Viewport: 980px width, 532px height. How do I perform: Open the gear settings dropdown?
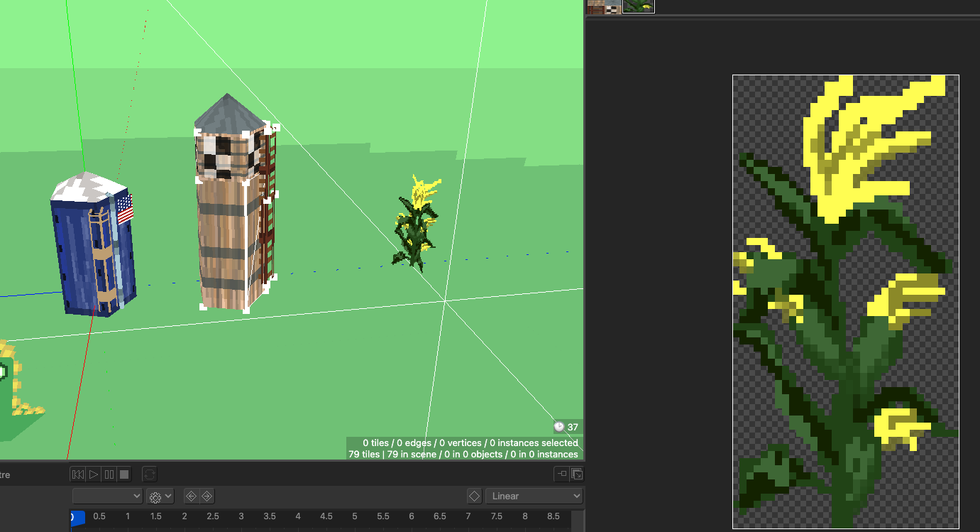click(x=160, y=496)
